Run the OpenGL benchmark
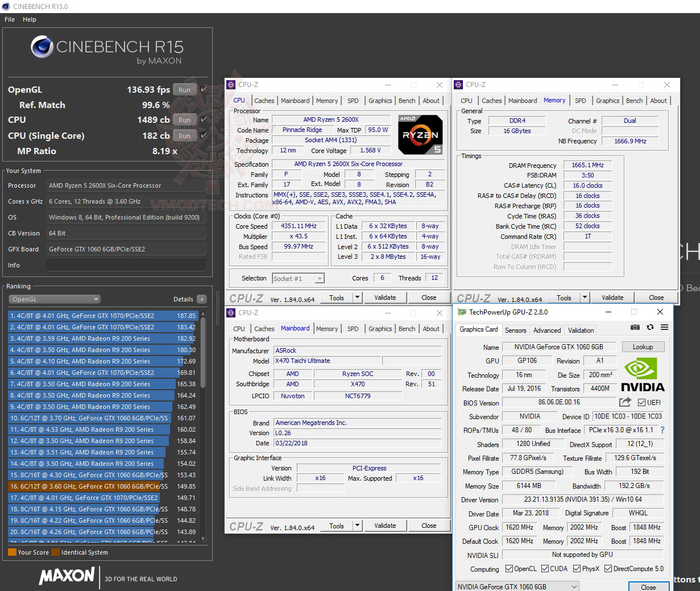The image size is (700, 591). click(184, 90)
